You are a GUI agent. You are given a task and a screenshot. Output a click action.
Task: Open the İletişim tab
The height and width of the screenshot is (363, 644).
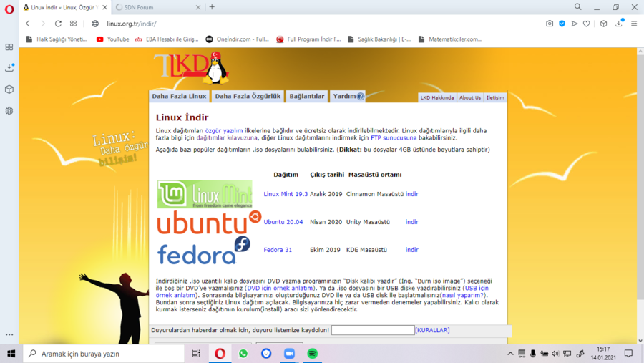[495, 97]
